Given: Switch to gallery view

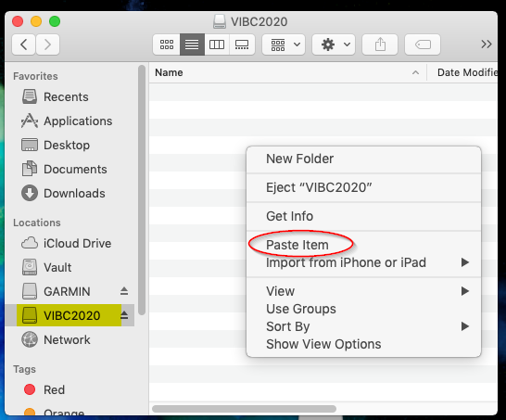Looking at the screenshot, I should (242, 45).
